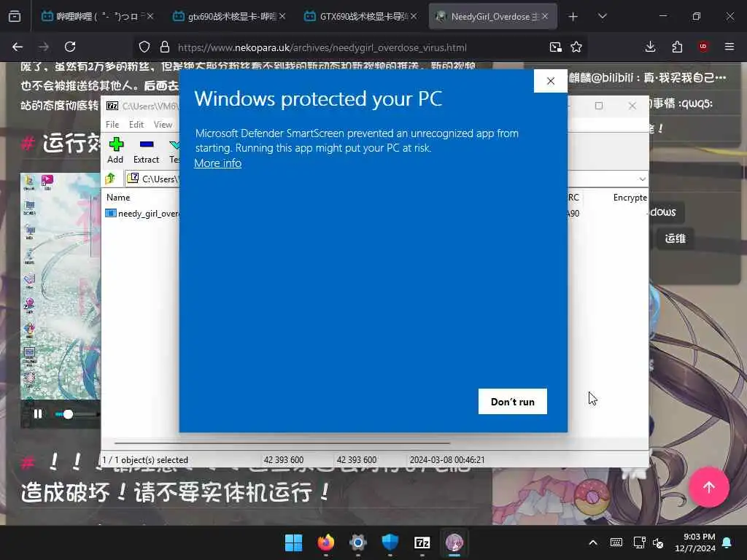Screen dimensions: 747x560
Task: Open the browser hamburger menu
Action: [x=729, y=47]
